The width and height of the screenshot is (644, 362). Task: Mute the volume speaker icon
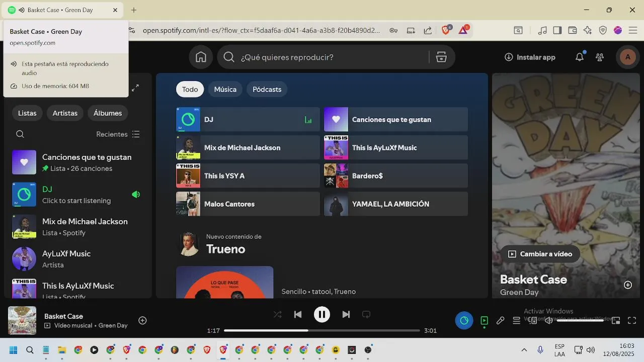[548, 320]
